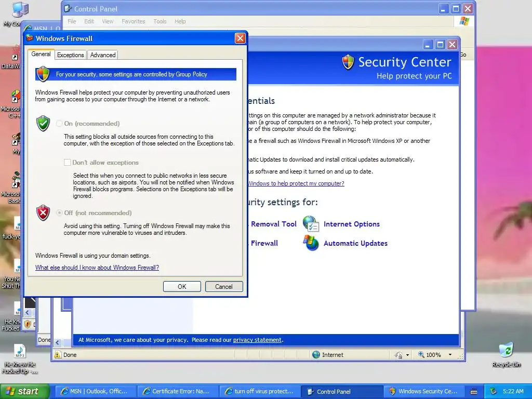
Task: Open the View menu in Control Panel
Action: coord(108,21)
